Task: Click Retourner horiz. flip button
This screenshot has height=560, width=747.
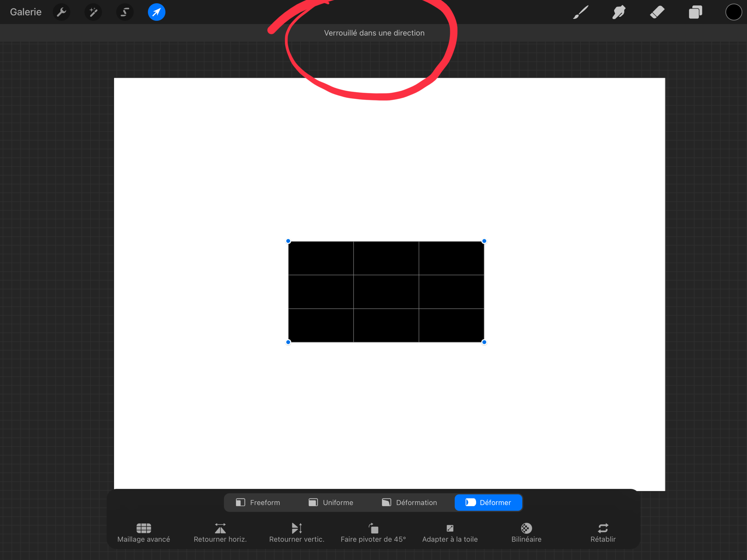Action: coord(220,532)
